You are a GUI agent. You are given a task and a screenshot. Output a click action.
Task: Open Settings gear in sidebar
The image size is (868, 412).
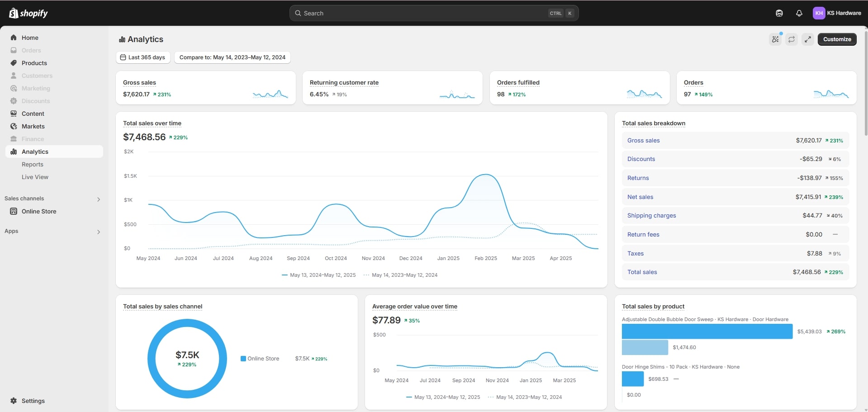point(28,401)
